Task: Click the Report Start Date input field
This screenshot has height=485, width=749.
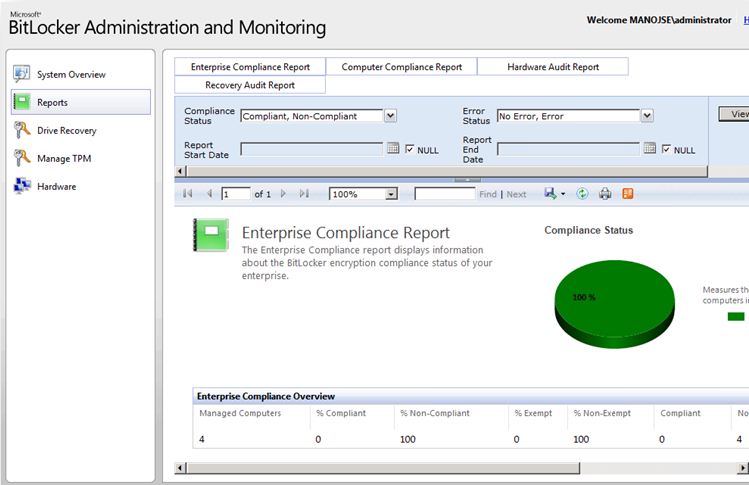Action: tap(312, 149)
